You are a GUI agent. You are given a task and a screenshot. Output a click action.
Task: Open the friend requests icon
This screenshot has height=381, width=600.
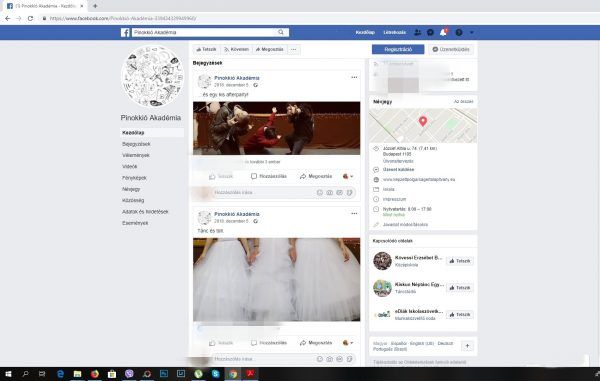pos(417,33)
